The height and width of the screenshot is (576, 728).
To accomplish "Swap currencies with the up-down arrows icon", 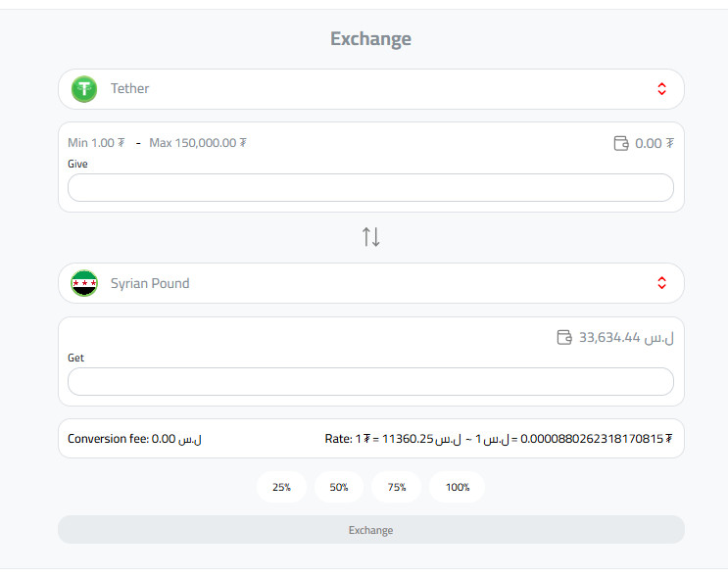I will [371, 236].
